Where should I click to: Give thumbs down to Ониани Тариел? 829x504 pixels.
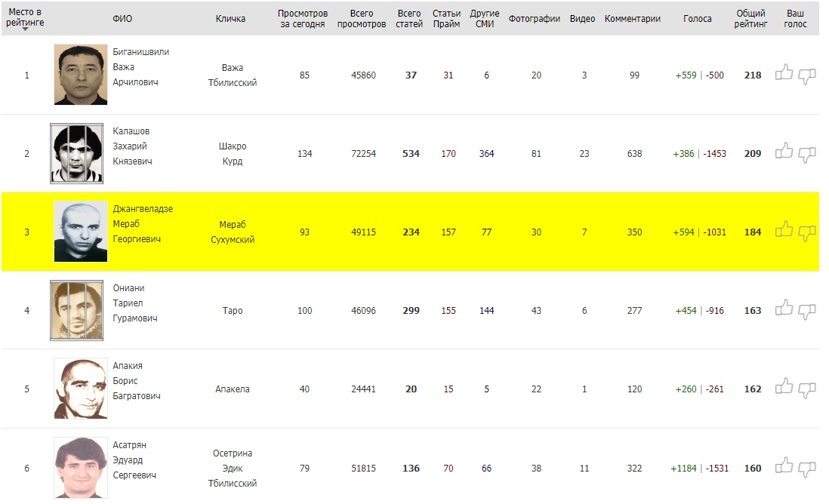point(807,312)
